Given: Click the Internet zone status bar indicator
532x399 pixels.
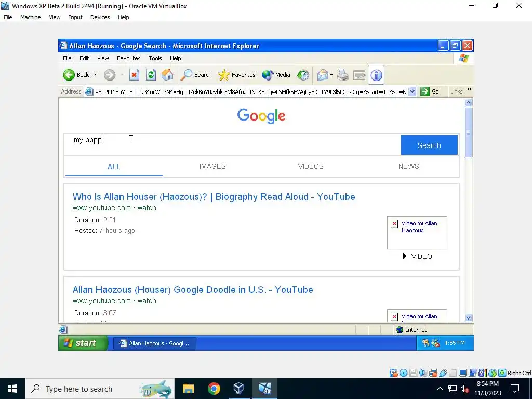Looking at the screenshot, I should [x=411, y=330].
